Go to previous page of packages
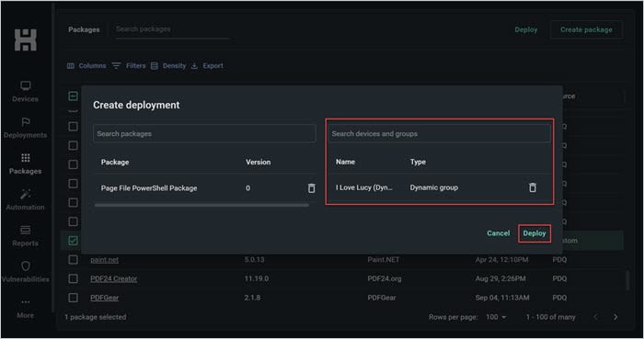 click(595, 317)
